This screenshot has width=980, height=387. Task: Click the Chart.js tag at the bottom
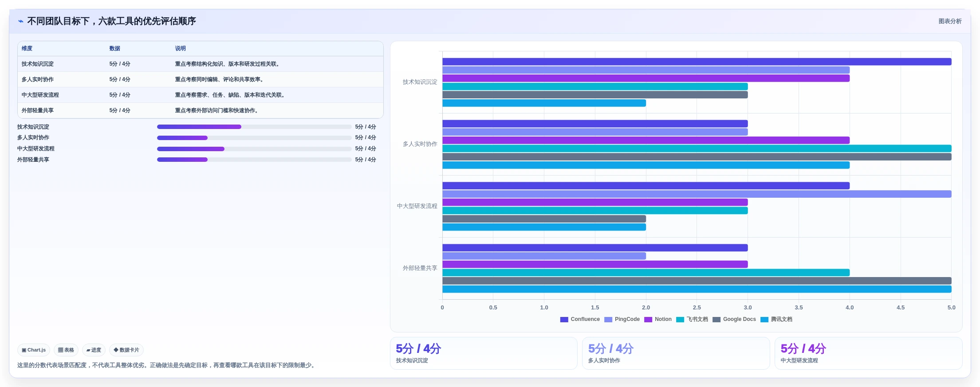(x=34, y=350)
